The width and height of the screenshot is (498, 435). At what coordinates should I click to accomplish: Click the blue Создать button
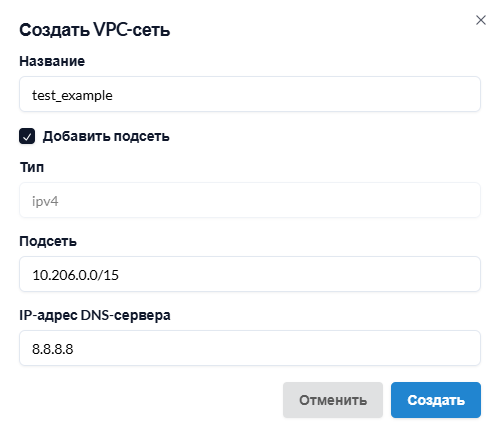(436, 400)
